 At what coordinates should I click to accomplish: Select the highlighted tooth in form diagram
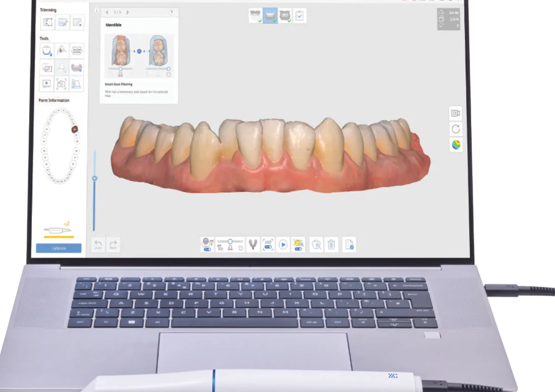click(75, 129)
